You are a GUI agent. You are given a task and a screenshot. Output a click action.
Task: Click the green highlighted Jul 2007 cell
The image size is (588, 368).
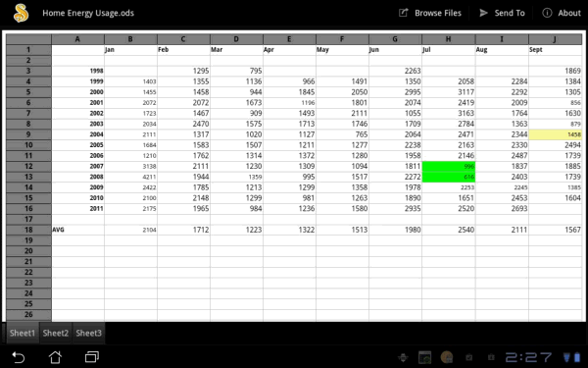pos(449,167)
